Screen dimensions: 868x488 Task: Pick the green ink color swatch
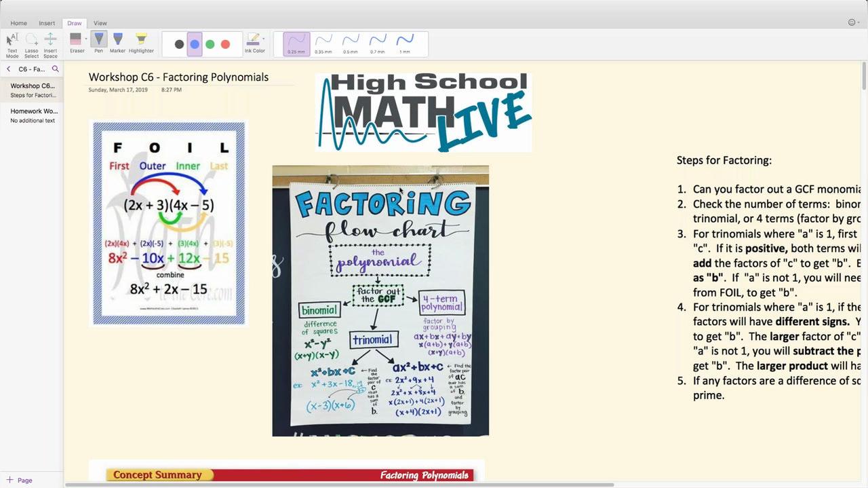[x=210, y=44]
